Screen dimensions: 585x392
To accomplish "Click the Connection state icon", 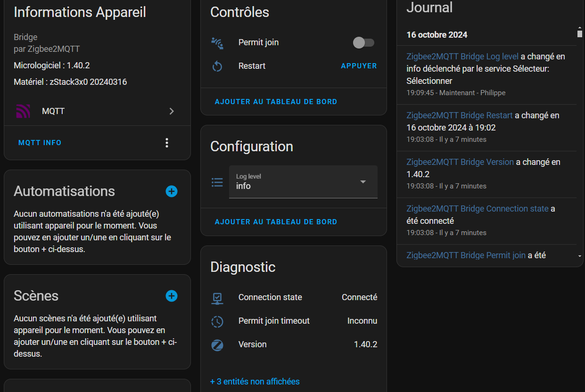I will (x=217, y=298).
